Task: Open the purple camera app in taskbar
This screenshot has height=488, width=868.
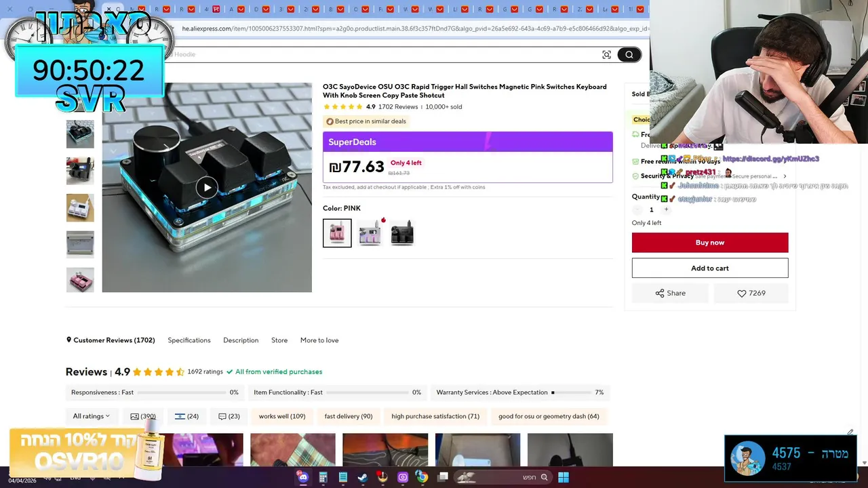Action: [403, 477]
